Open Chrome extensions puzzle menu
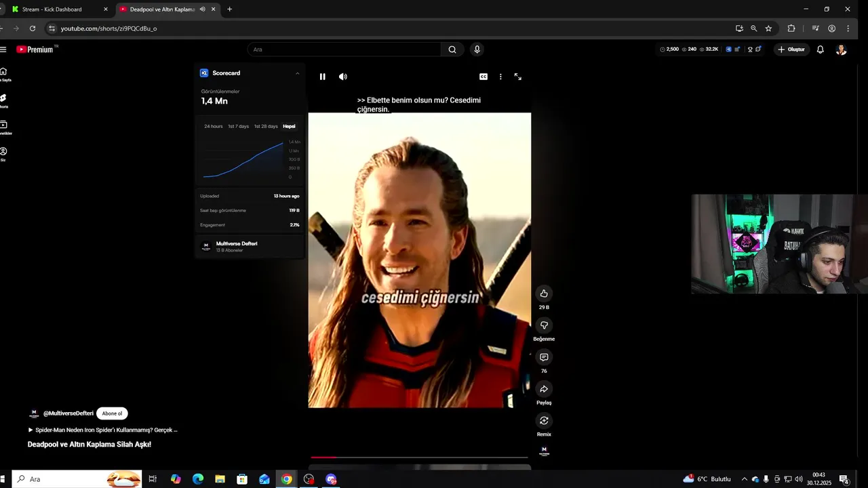868x488 pixels. [791, 28]
